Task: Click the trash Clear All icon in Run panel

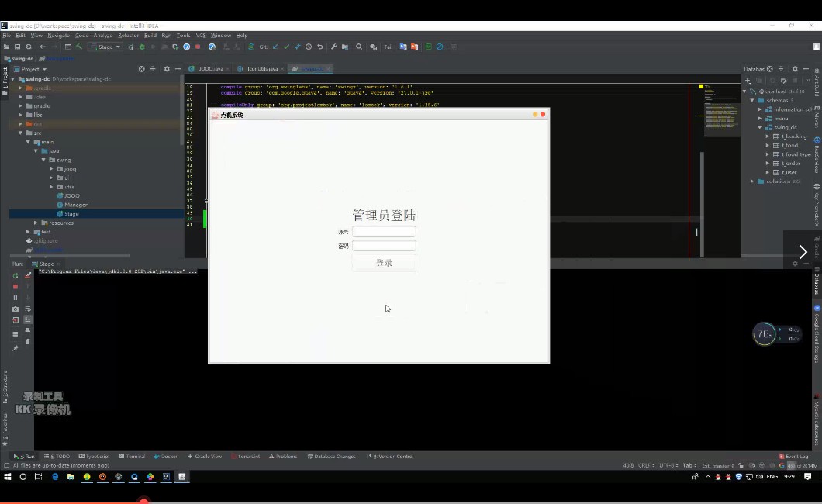Action: tap(28, 342)
